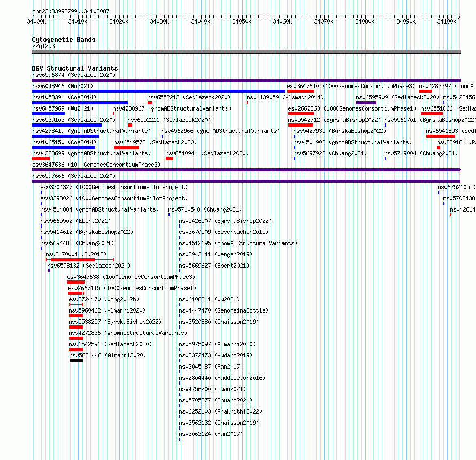Click nsv1065150 (Coe2014) label
476x460 pixels.
tap(64, 142)
